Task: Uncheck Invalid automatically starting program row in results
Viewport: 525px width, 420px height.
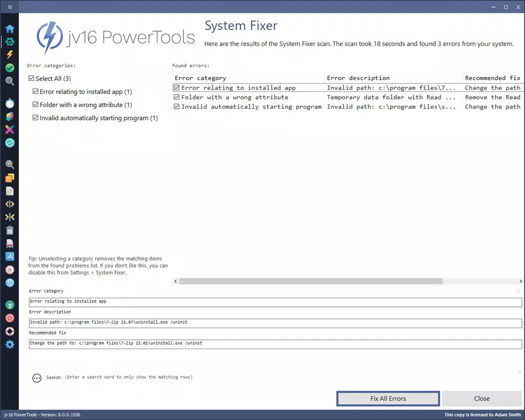Action: pos(176,107)
